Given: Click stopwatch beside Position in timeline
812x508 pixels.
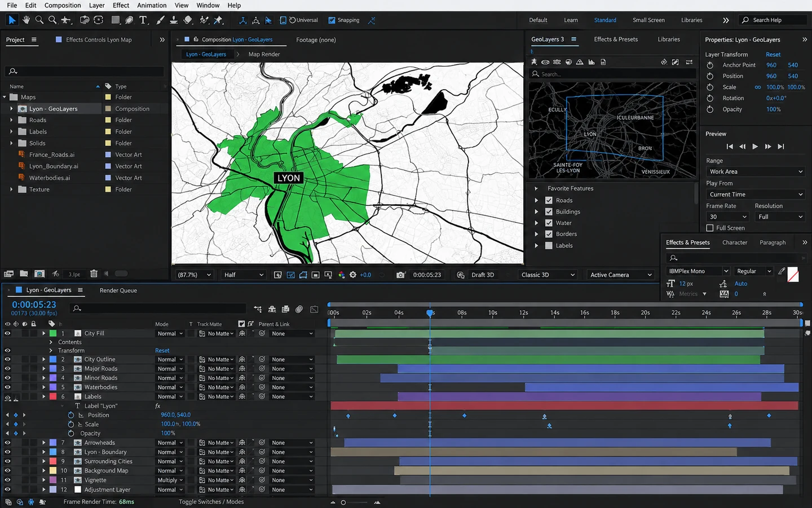Looking at the screenshot, I should pyautogui.click(x=71, y=415).
